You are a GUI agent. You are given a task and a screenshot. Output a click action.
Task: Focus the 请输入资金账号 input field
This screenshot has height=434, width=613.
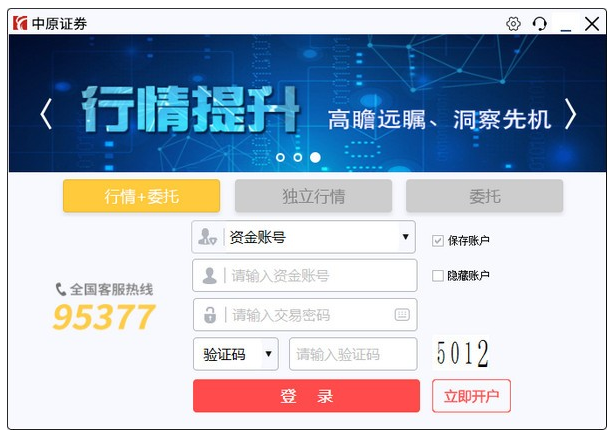(x=305, y=276)
